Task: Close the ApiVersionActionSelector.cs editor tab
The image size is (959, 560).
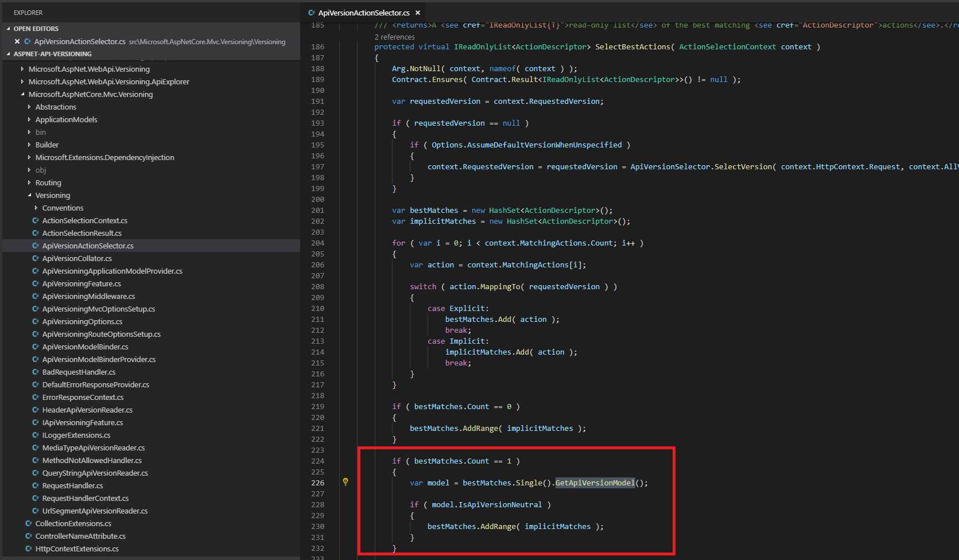Action: point(418,13)
